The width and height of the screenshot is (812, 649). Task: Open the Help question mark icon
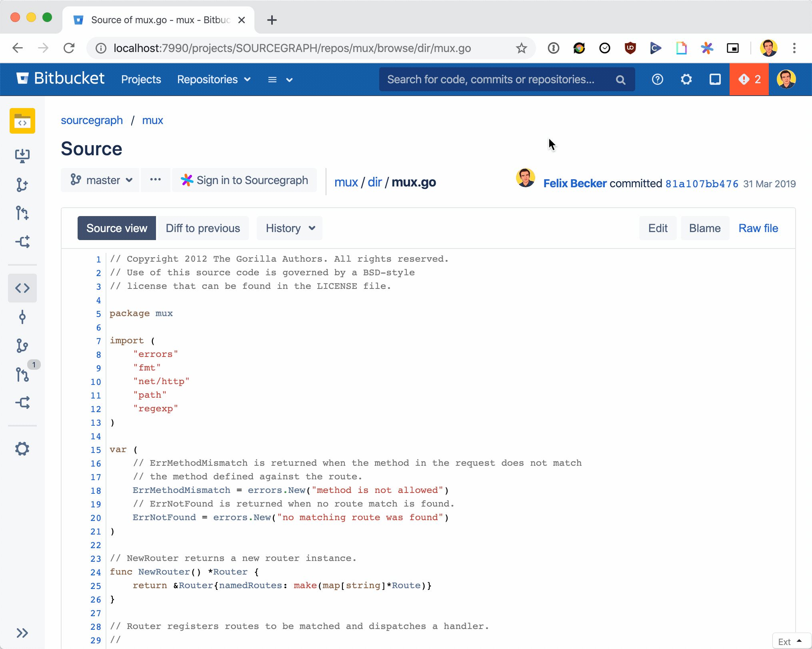click(x=658, y=79)
